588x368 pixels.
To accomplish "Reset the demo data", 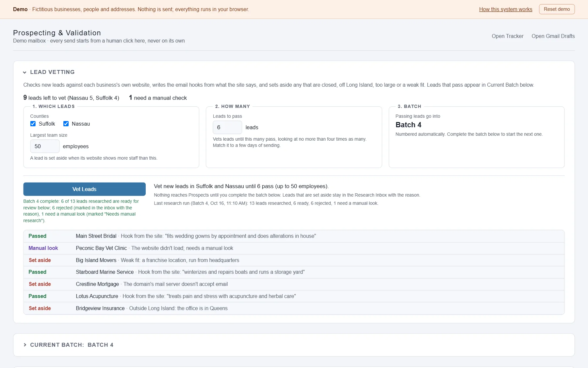I will pos(557,9).
